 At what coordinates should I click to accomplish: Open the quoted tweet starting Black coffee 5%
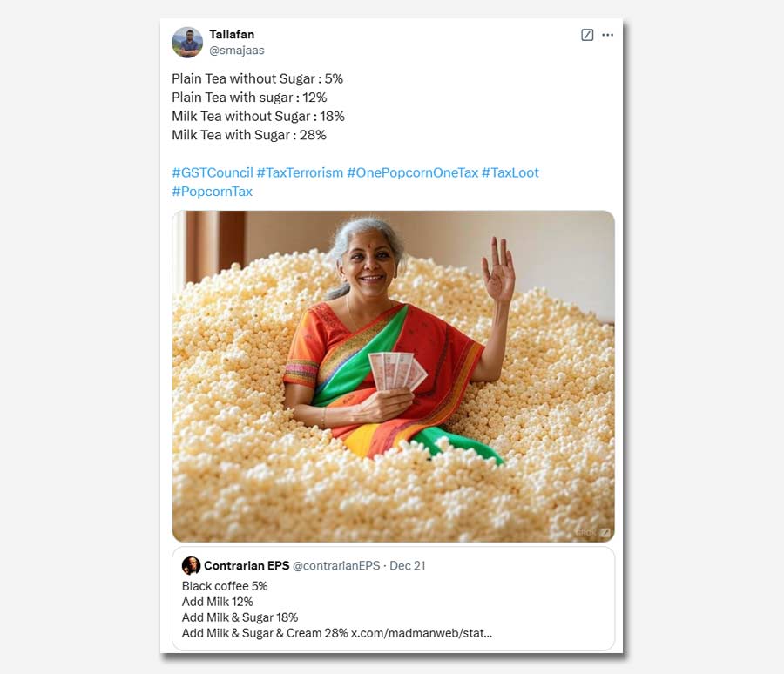[x=394, y=598]
